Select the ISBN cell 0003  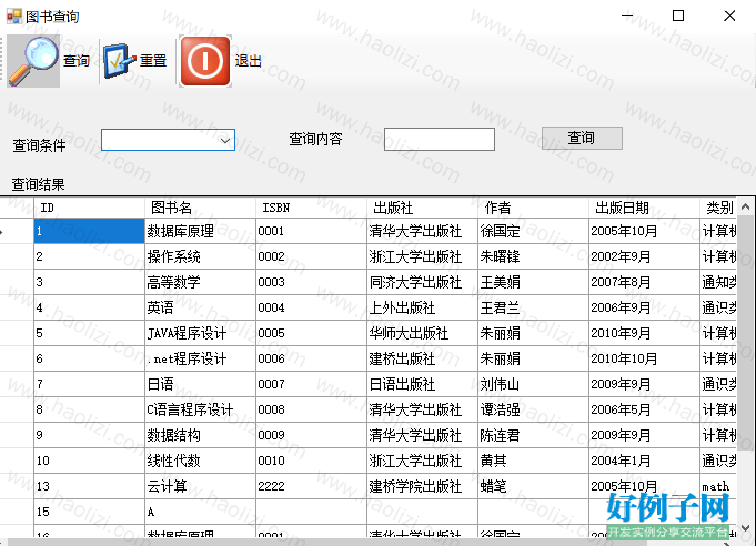pos(311,282)
